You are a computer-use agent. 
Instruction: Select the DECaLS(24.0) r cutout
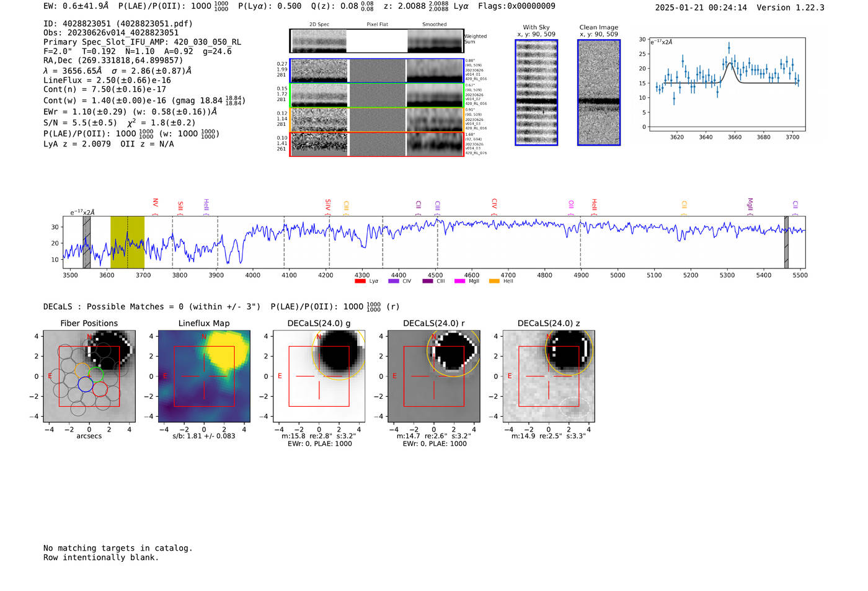coord(434,376)
